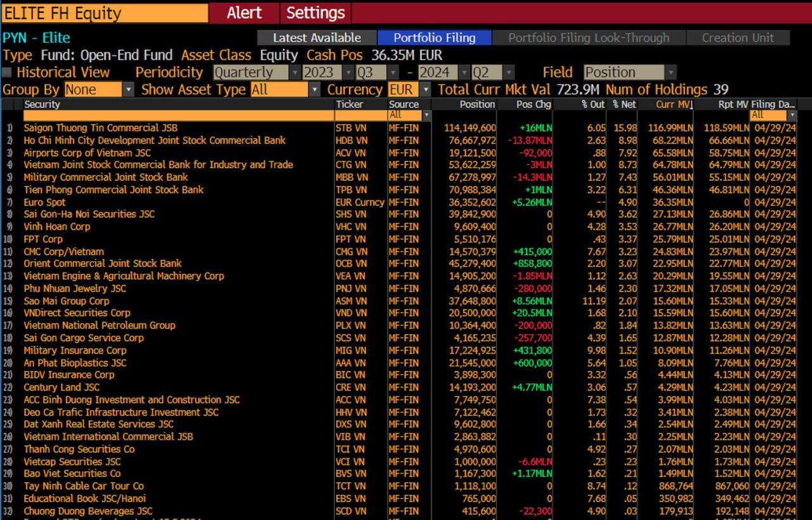Screen dimensions: 812x520
Task: Open the Show Asset Type dropdown
Action: [285, 89]
